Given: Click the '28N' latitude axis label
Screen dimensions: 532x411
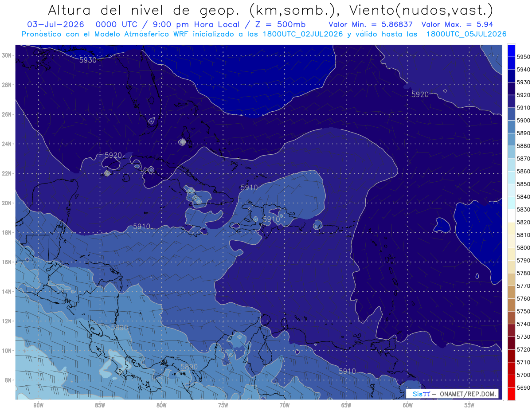Looking at the screenshot, I should click(7, 85).
